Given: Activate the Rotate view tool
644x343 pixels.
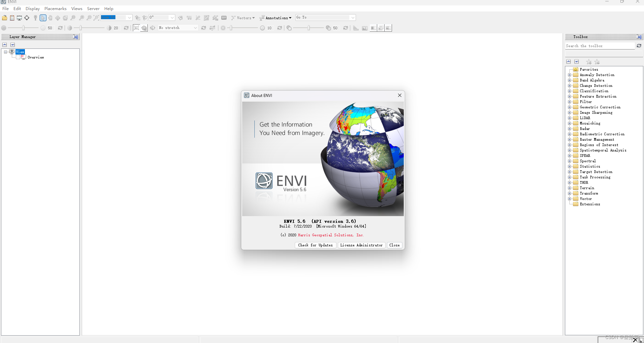Looking at the screenshot, I should point(65,18).
